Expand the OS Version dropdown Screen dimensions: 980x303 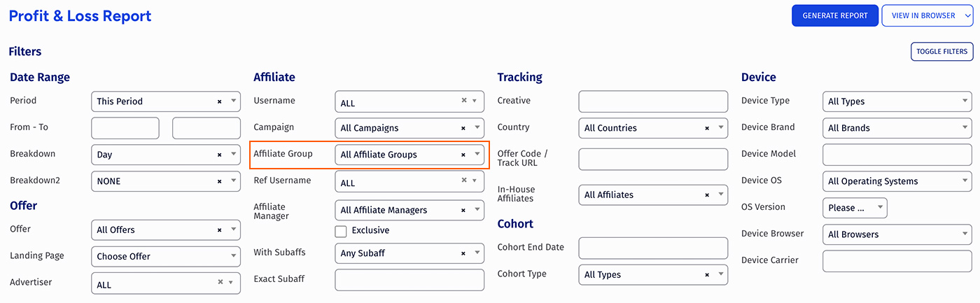[855, 208]
